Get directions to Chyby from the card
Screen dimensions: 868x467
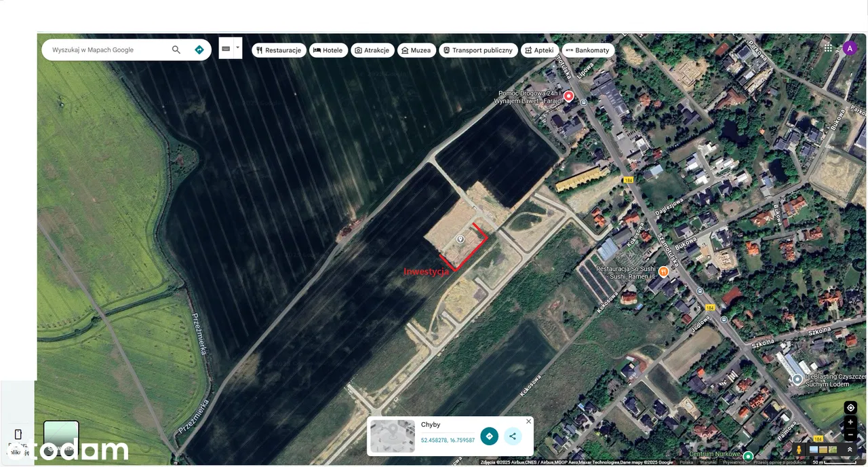click(489, 436)
